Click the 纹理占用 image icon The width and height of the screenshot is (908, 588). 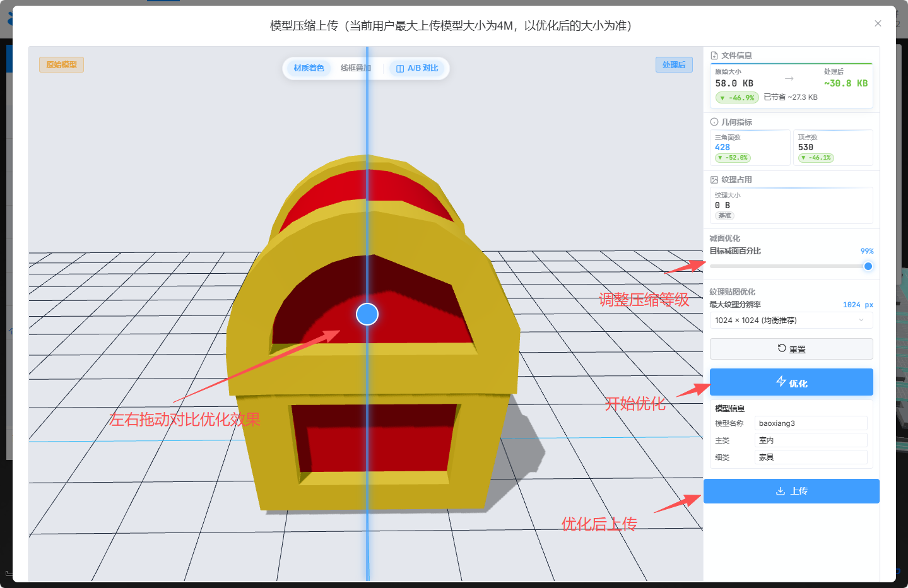click(x=714, y=180)
